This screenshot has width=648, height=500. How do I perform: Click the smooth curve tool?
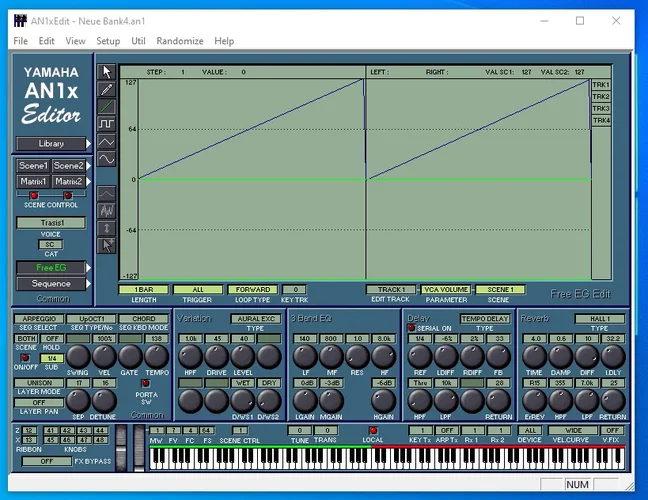(x=106, y=193)
